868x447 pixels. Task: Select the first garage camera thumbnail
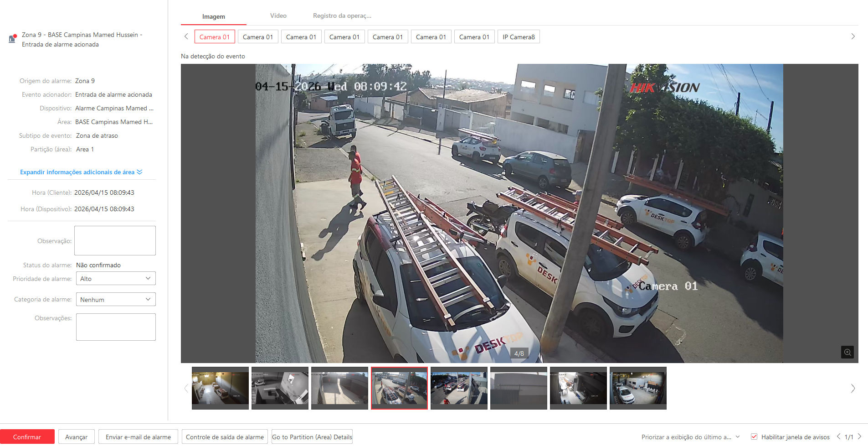[220, 388]
